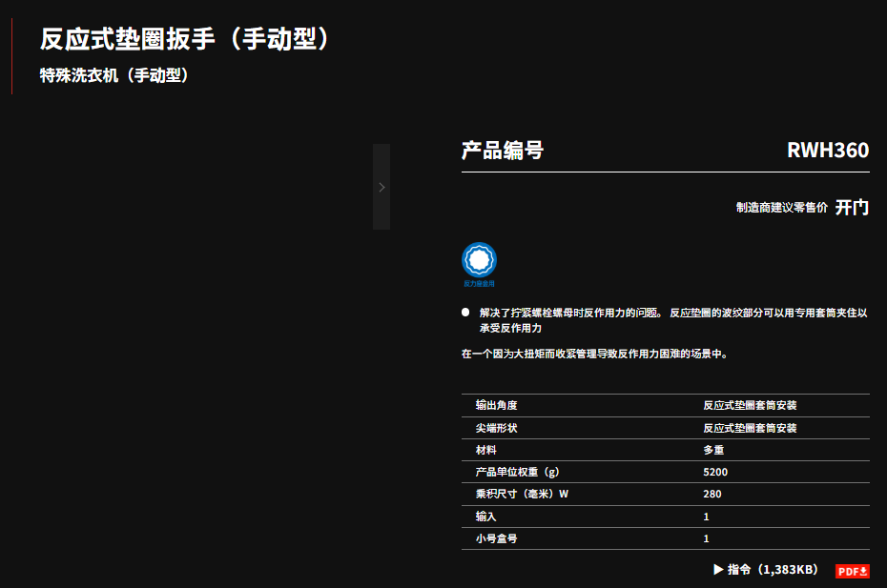The height and width of the screenshot is (588, 887).
Task: Click the 小号盒号 table row label
Action: pyautogui.click(x=496, y=538)
